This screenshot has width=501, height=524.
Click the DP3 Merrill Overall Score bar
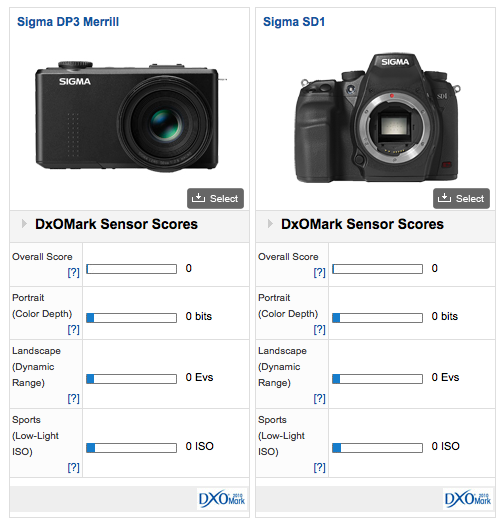pos(131,269)
